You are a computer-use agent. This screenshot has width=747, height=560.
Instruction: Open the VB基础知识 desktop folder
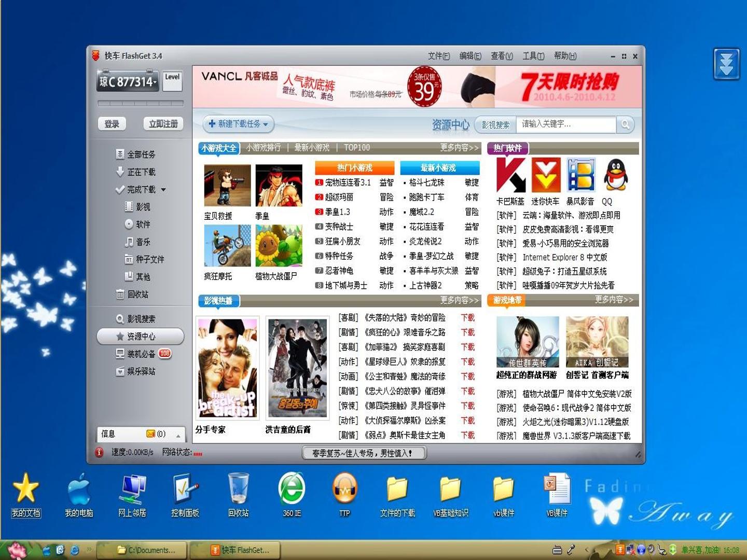click(451, 495)
